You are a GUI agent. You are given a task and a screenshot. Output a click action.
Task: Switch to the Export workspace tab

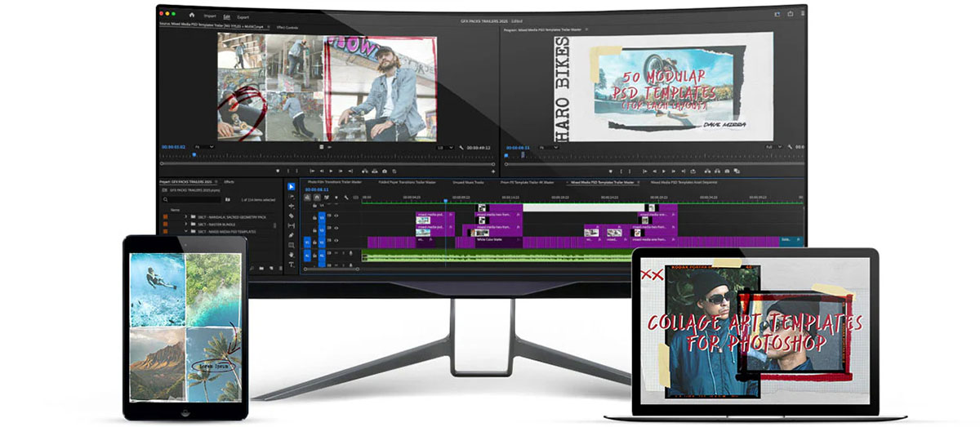(243, 16)
